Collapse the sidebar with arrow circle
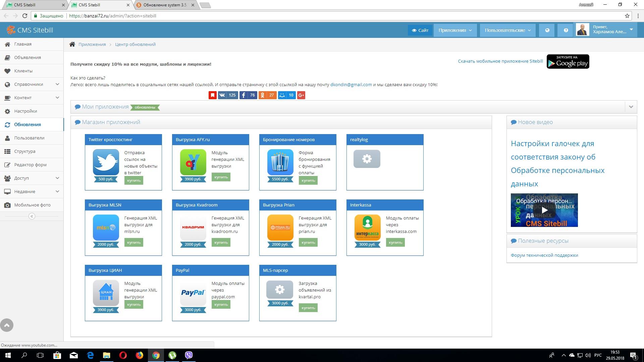 32,216
